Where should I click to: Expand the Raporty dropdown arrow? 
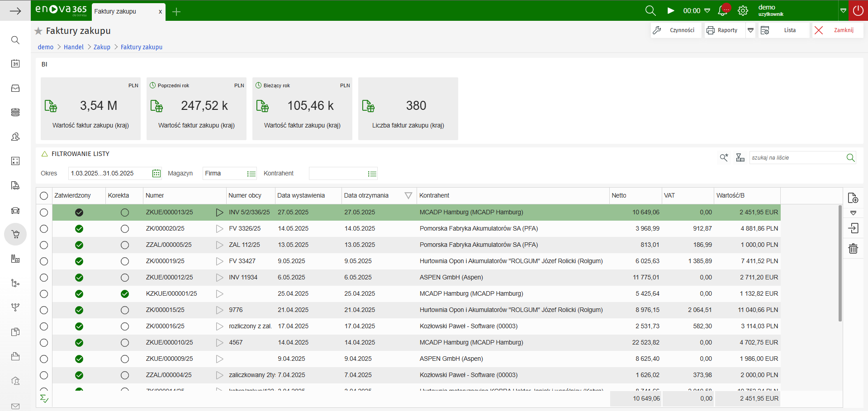click(751, 30)
